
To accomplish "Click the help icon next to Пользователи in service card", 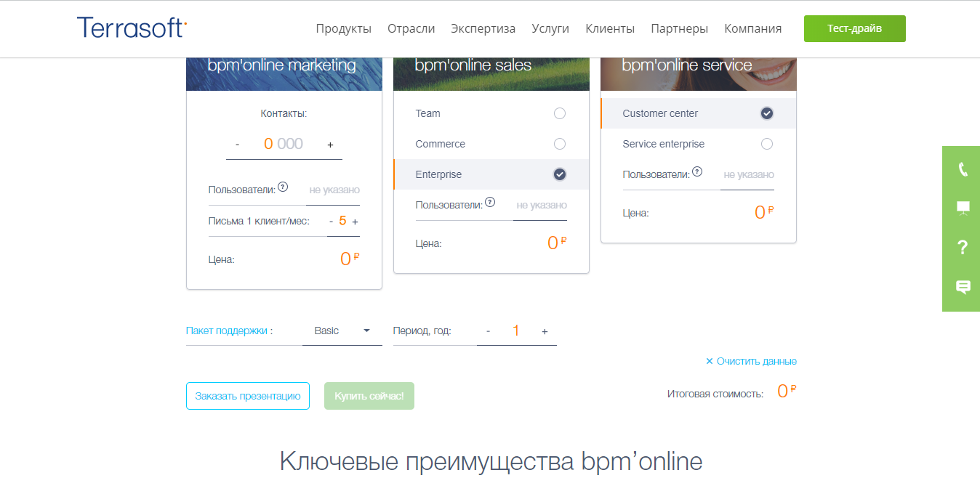I will pos(697,171).
